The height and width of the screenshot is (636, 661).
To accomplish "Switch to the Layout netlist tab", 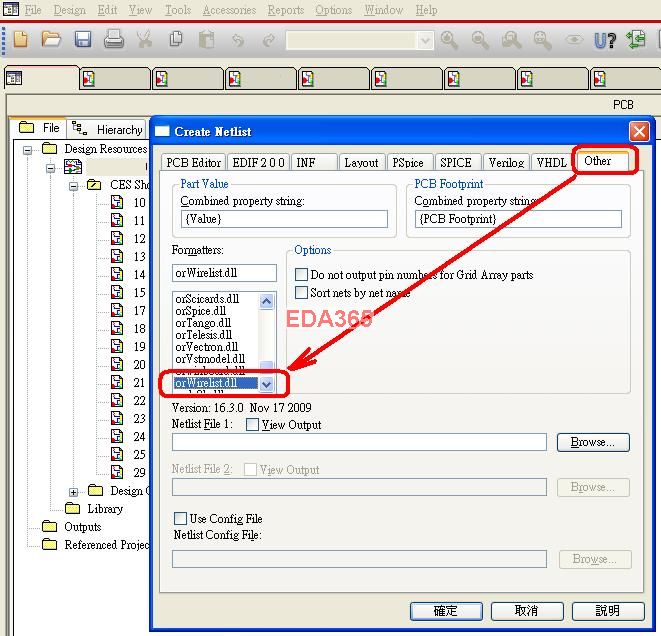I will pos(361,162).
